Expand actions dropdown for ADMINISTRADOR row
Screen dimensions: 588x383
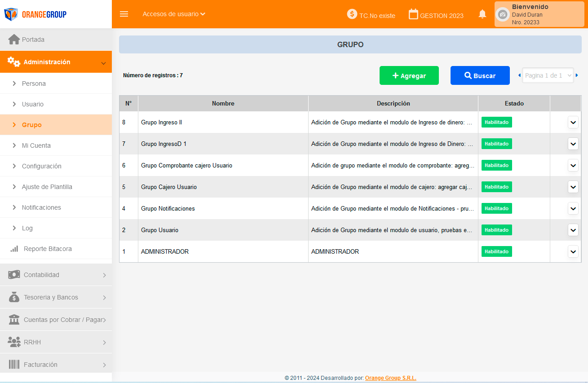coord(573,251)
